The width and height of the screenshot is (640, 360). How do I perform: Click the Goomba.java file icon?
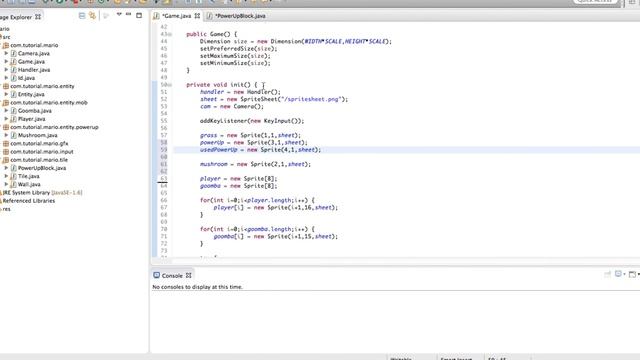pyautogui.click(x=13, y=111)
